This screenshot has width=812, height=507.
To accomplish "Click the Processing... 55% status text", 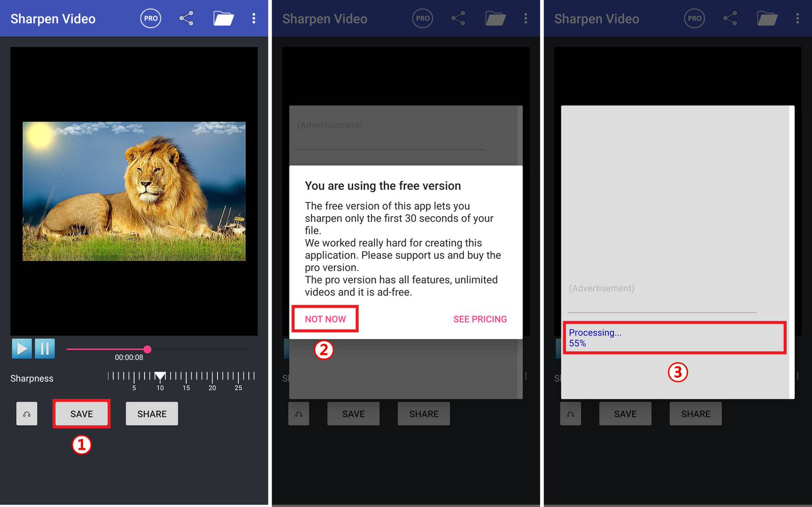I will pos(595,337).
